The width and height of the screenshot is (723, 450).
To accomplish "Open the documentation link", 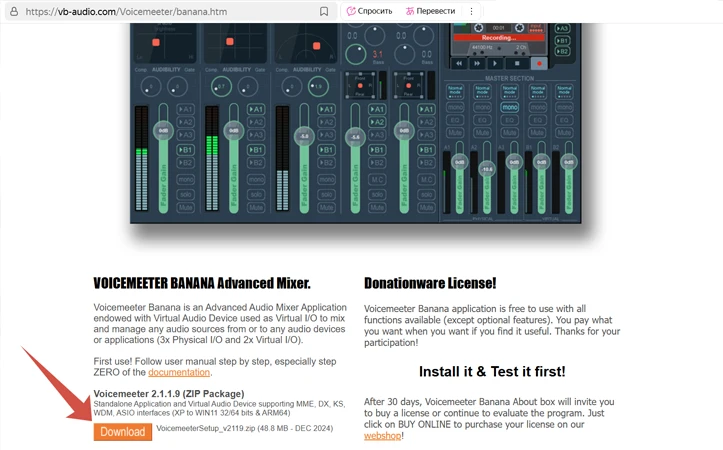I will coord(179,372).
